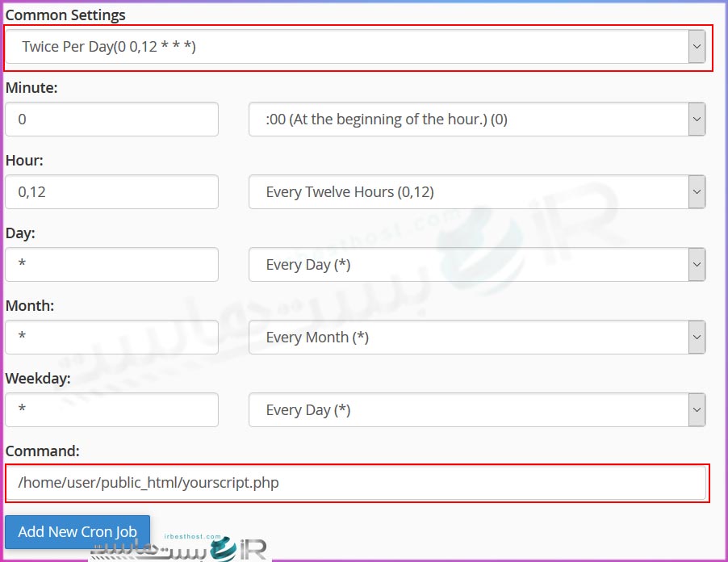Select the Day asterisk input box
This screenshot has width=728, height=562.
tap(111, 264)
